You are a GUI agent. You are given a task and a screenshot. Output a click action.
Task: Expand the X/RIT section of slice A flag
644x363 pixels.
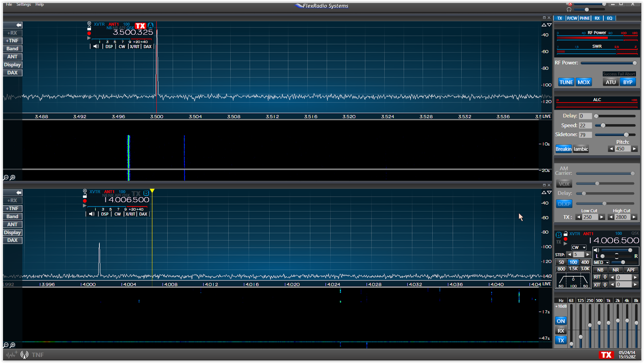pyautogui.click(x=134, y=47)
